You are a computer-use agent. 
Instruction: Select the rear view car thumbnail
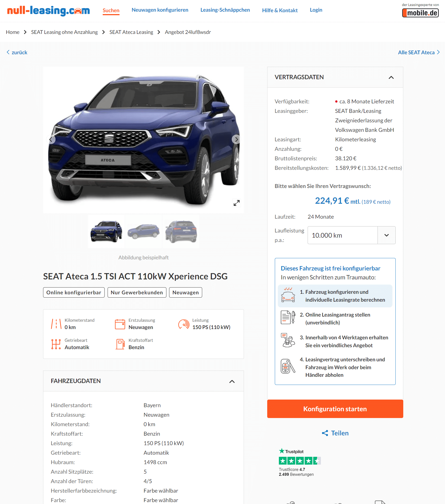[181, 231]
